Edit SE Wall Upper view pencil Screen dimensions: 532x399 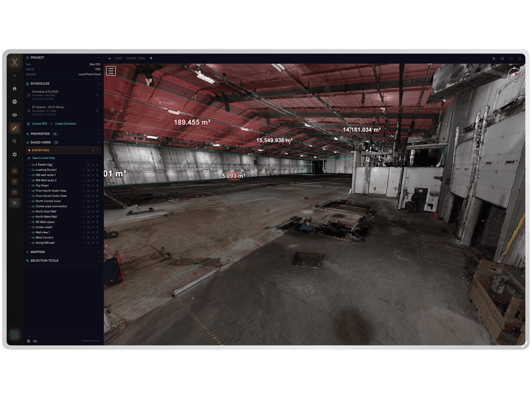coord(93,222)
